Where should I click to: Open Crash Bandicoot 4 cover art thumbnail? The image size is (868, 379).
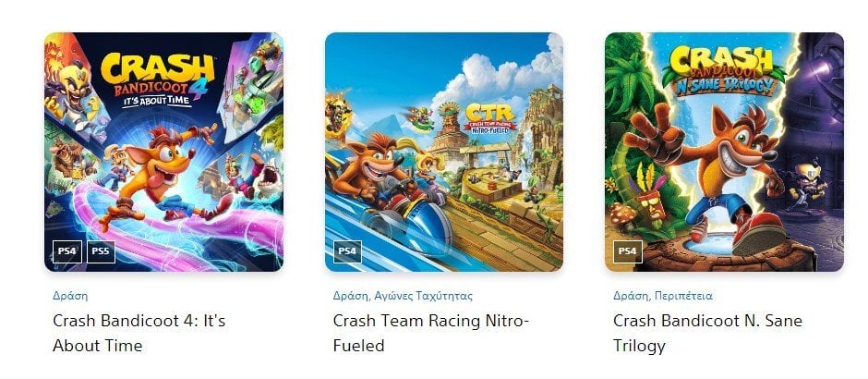click(163, 152)
